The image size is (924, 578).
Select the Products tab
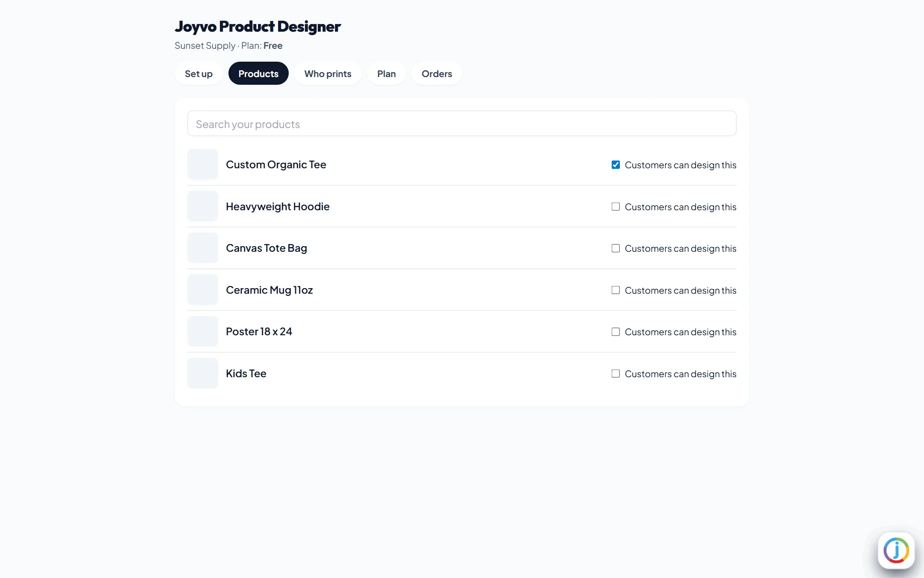[x=258, y=74]
